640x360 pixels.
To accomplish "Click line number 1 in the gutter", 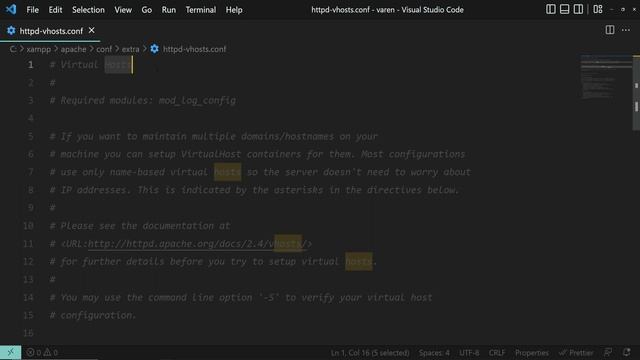I will point(30,65).
